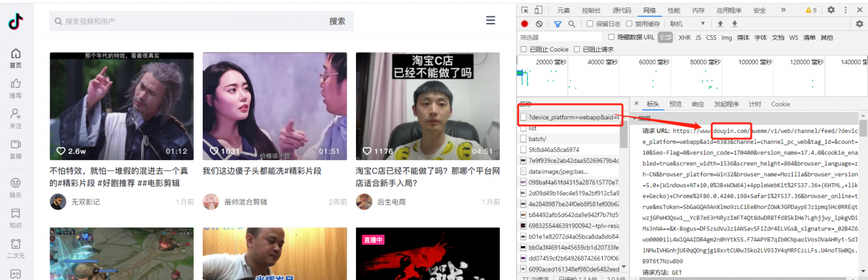This screenshot has width=868, height=280.
Task: Expand more DevTools tabs with » chevron
Action: click(783, 10)
